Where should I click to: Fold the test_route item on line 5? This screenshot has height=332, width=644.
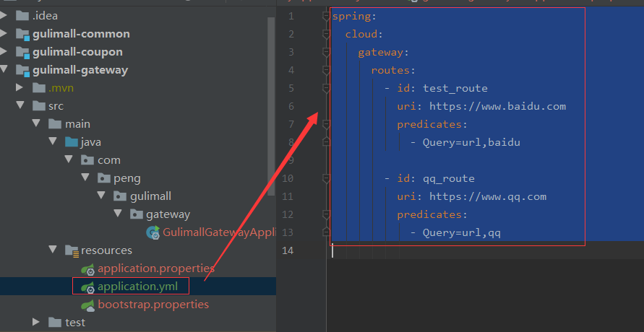(x=326, y=88)
